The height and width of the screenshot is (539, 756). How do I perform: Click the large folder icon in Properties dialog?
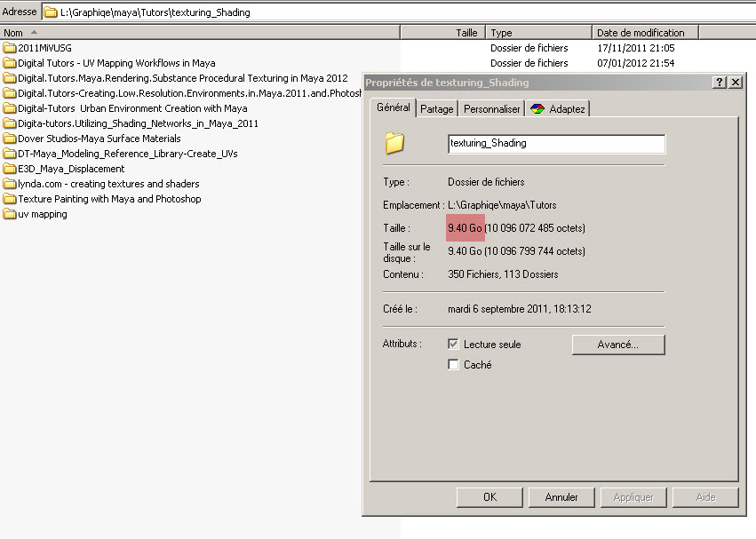(394, 143)
